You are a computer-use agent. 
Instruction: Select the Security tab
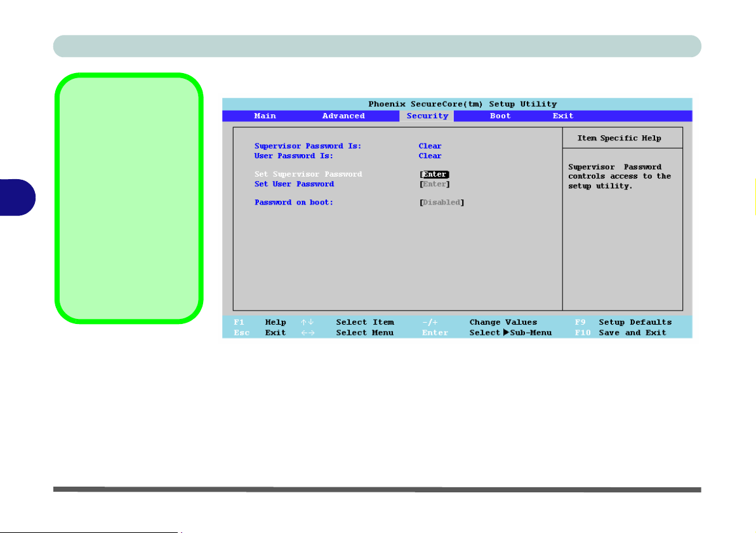427,116
